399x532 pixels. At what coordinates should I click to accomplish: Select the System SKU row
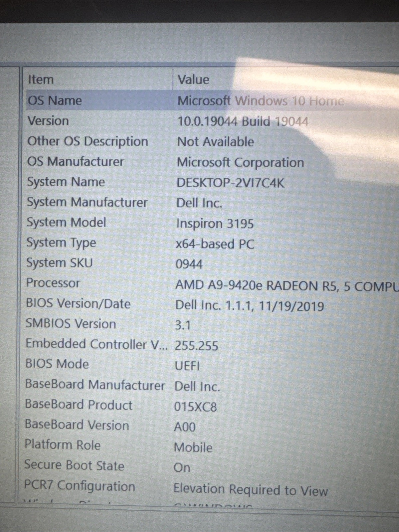[59, 263]
